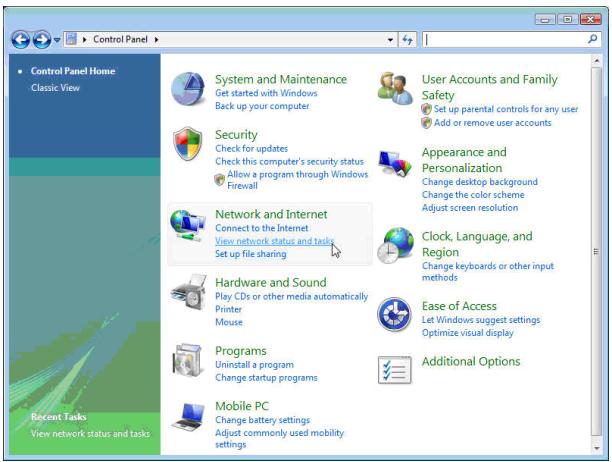
Task: Open the Programs heading
Action: click(240, 351)
